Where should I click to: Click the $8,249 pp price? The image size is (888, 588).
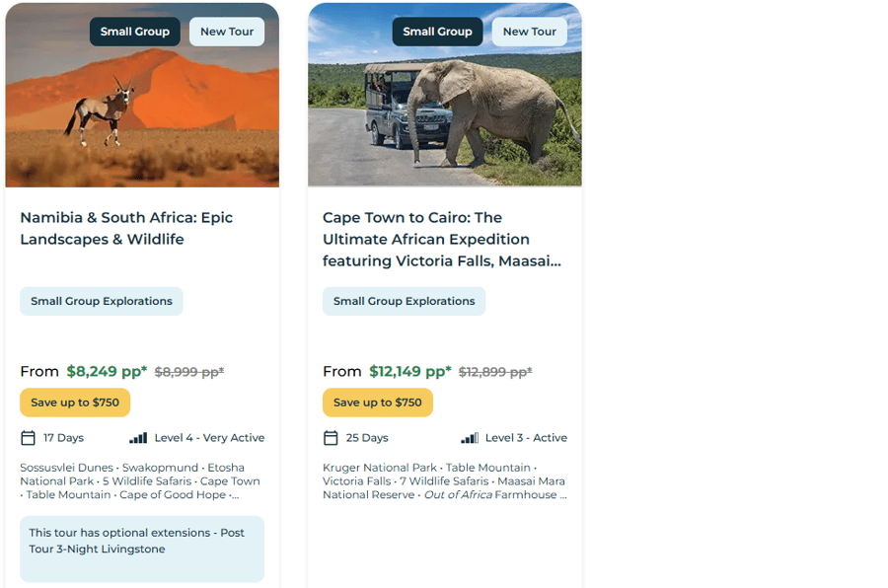(107, 372)
